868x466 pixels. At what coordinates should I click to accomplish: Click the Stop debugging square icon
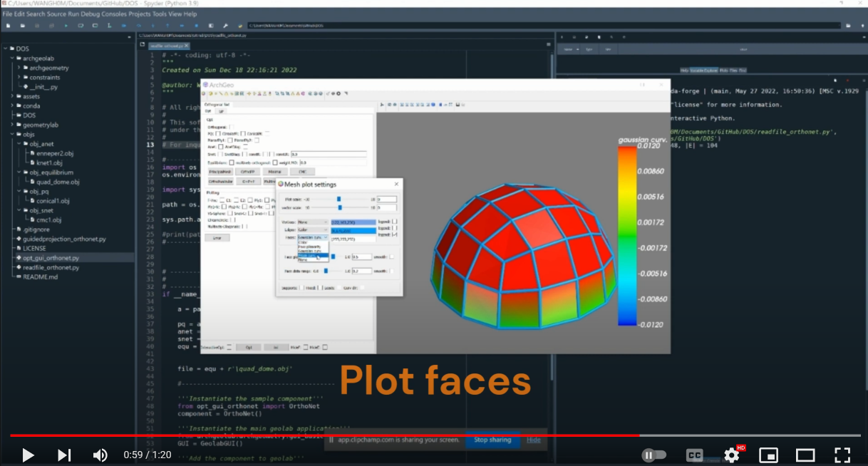(196, 25)
